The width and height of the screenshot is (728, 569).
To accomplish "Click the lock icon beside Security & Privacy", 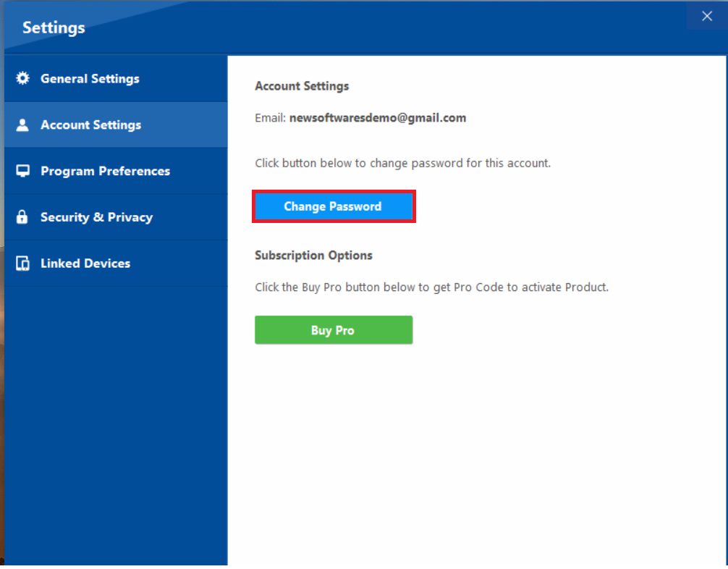I will (22, 216).
